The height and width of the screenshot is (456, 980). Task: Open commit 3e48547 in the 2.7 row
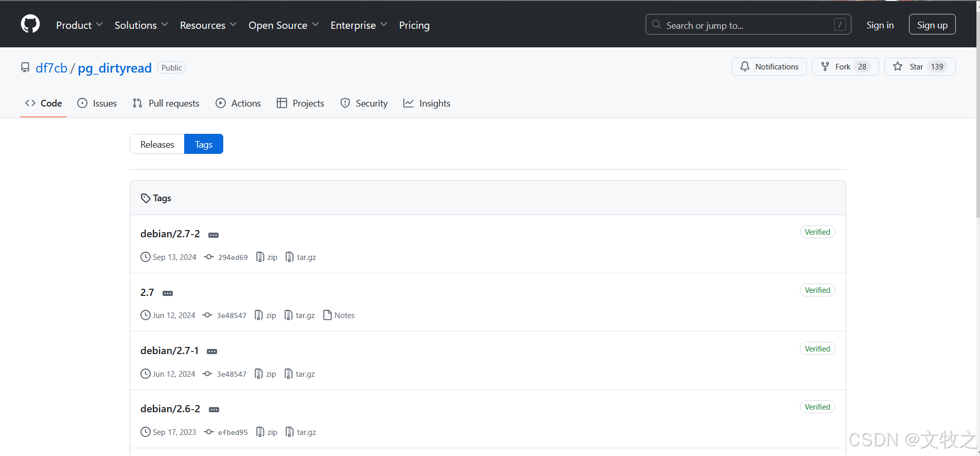point(225,315)
